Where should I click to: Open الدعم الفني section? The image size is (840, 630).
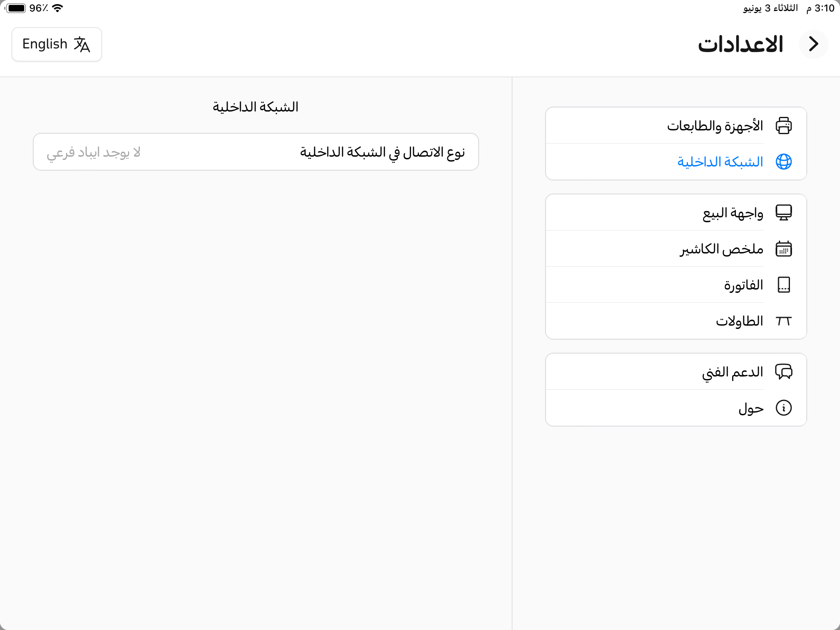pyautogui.click(x=676, y=372)
